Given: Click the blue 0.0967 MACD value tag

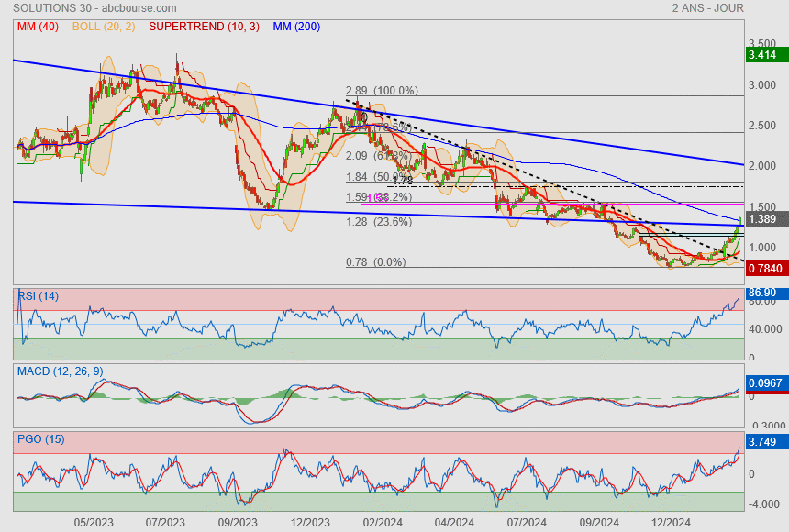Looking at the screenshot, I should click(x=765, y=382).
